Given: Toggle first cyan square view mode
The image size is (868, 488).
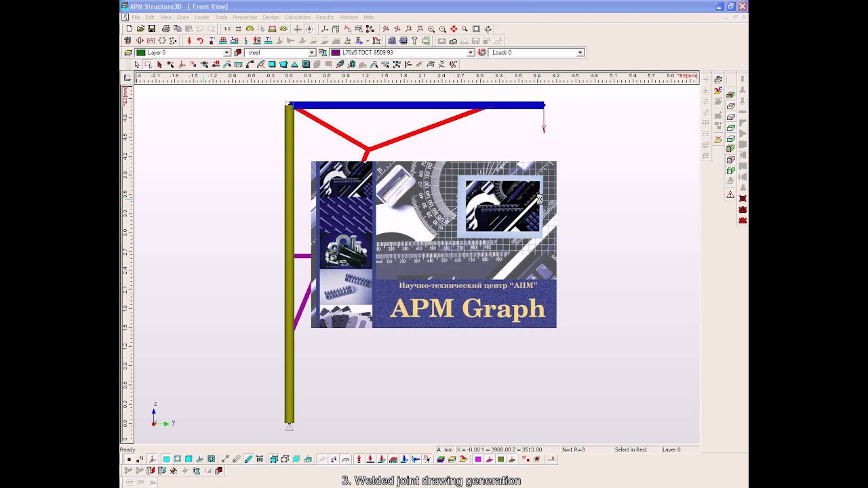Looking at the screenshot, I should point(166,459).
